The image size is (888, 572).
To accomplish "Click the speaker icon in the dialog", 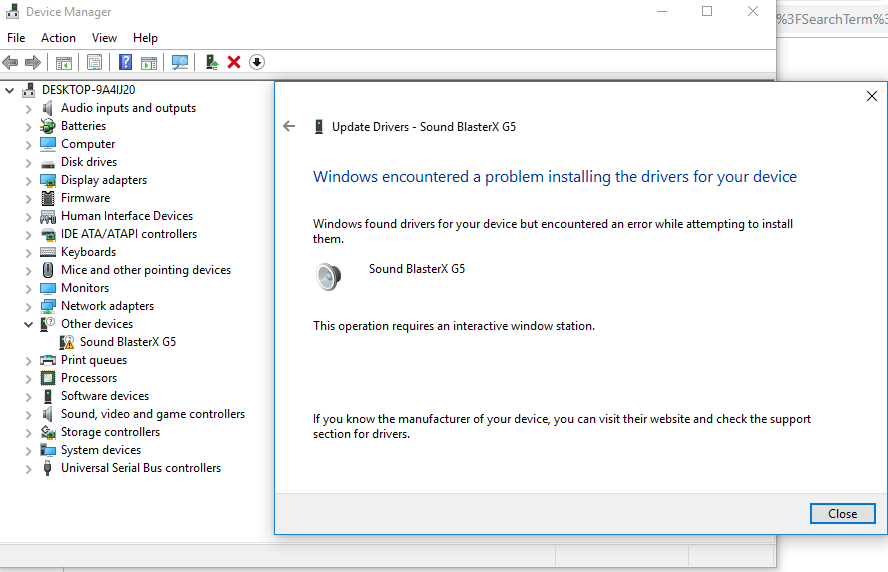I will [x=328, y=277].
